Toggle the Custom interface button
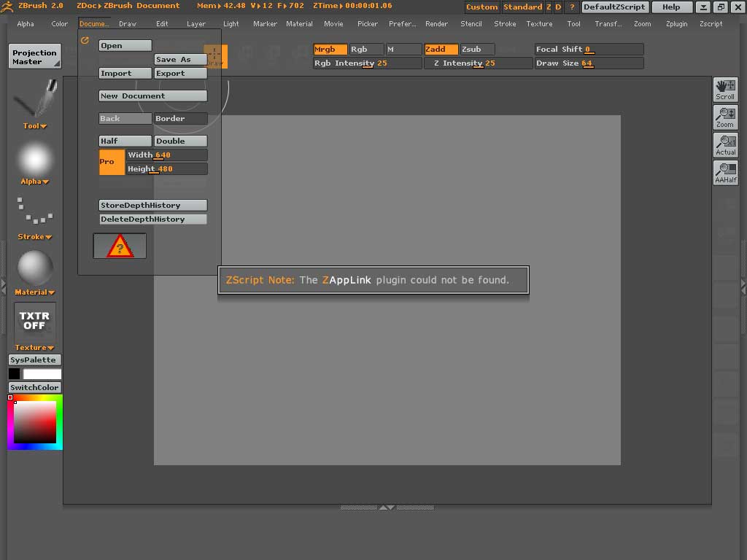The height and width of the screenshot is (560, 747). pyautogui.click(x=481, y=7)
